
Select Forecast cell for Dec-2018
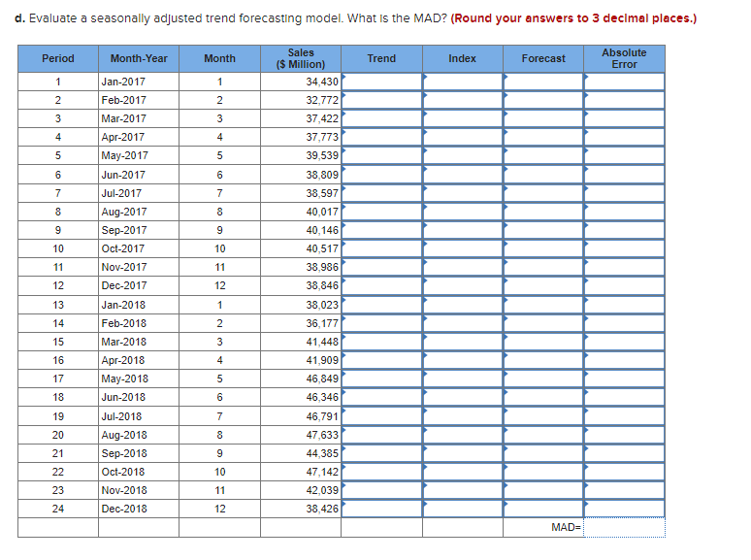pos(543,509)
